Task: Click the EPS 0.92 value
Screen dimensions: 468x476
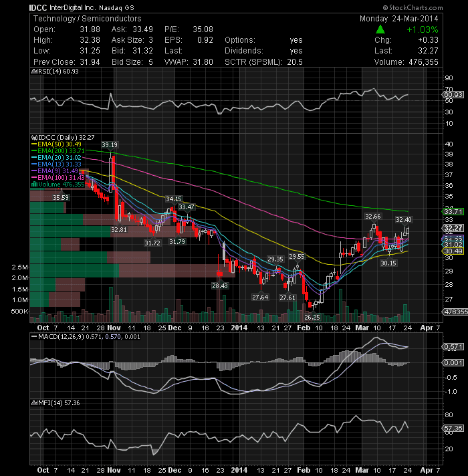Action: tap(205, 40)
